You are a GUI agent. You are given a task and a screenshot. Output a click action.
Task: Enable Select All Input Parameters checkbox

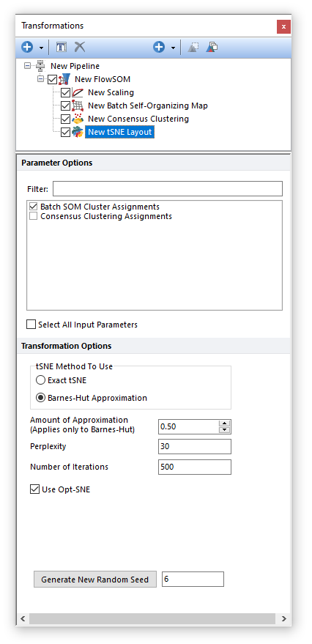coord(31,325)
